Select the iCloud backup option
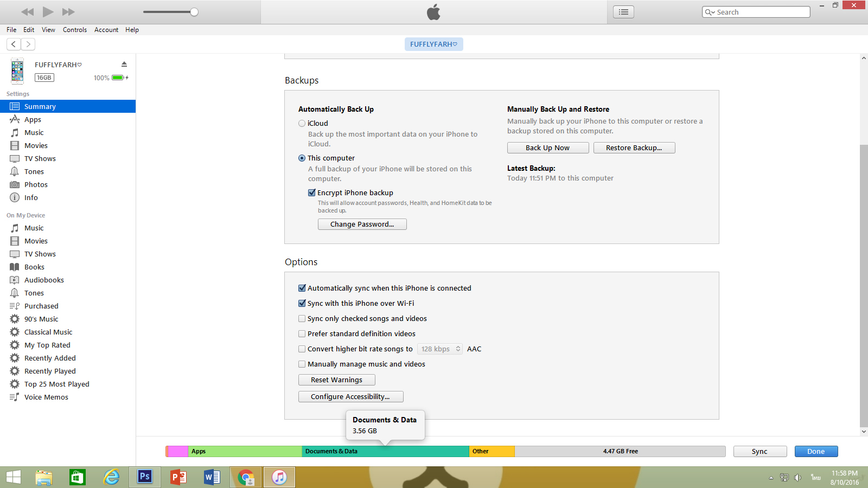This screenshot has height=488, width=868. point(302,123)
